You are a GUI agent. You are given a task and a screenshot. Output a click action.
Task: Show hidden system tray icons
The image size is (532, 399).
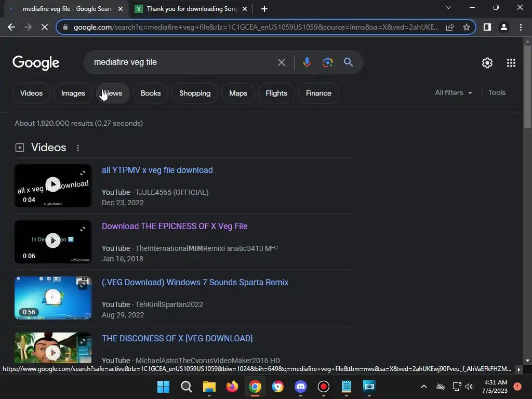tap(424, 387)
